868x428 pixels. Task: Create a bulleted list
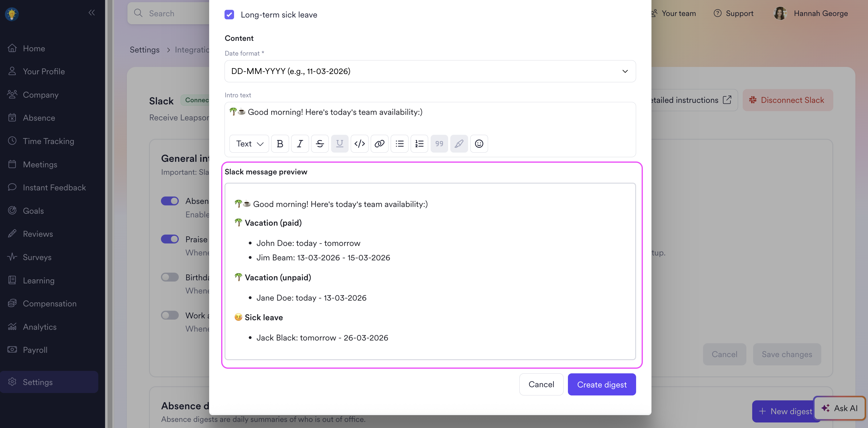(399, 144)
